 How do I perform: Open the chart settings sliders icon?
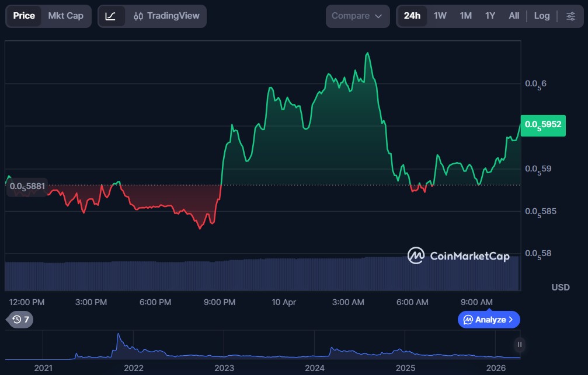coord(570,16)
